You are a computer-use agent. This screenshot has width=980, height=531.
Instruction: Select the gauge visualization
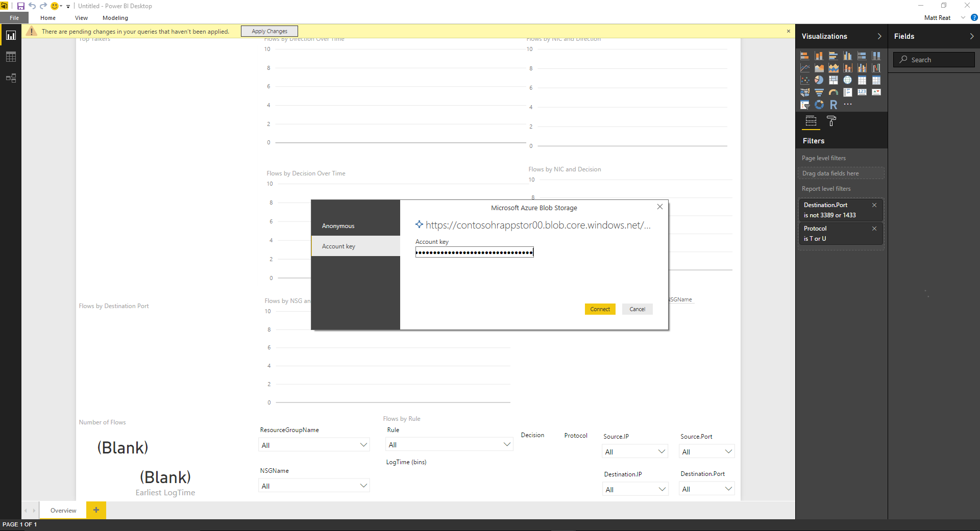834,92
